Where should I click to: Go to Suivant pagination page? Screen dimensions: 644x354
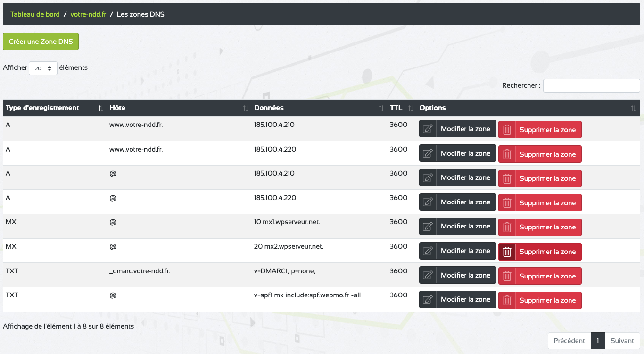pyautogui.click(x=622, y=341)
